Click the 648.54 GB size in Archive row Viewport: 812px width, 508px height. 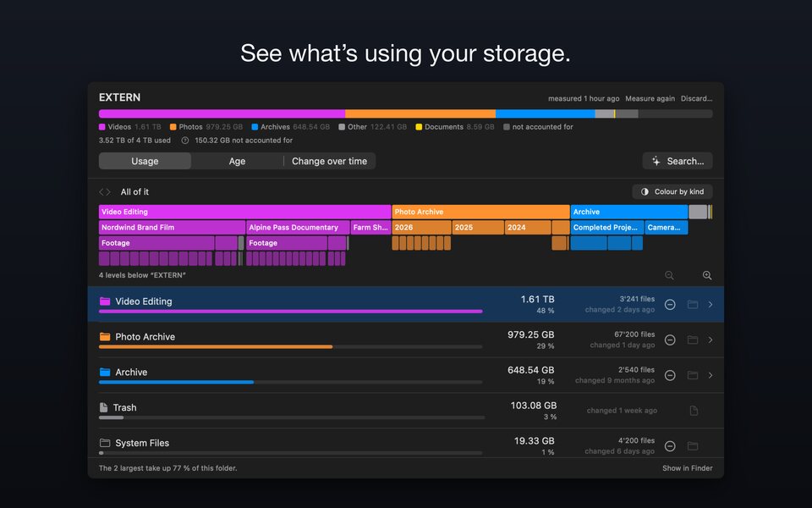click(x=531, y=370)
